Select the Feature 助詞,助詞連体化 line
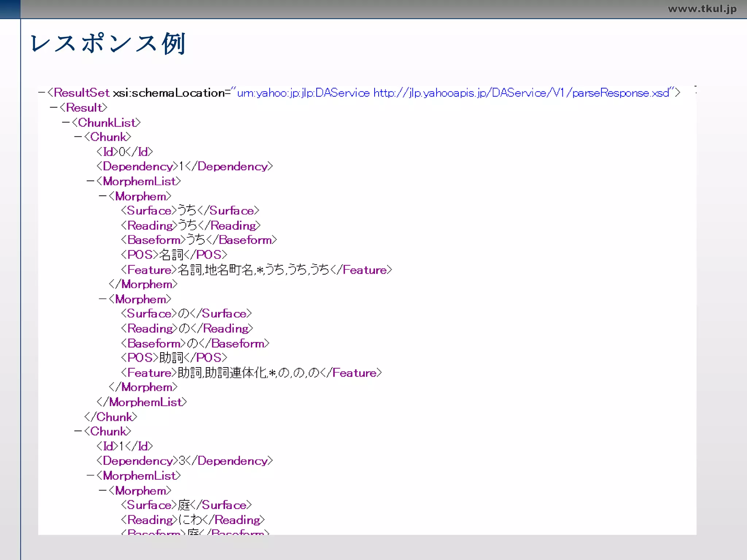Viewport: 747px width, 560px height. click(251, 373)
